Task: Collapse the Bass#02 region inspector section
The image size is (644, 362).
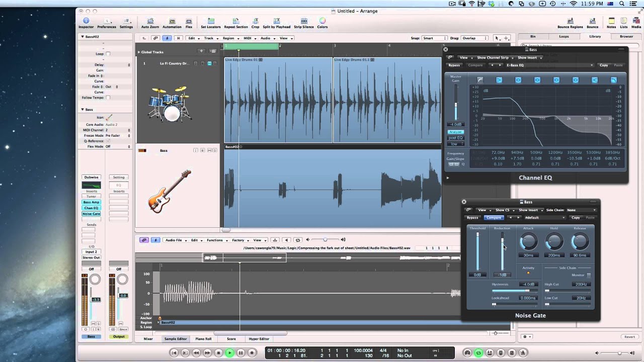Action: coord(83,37)
